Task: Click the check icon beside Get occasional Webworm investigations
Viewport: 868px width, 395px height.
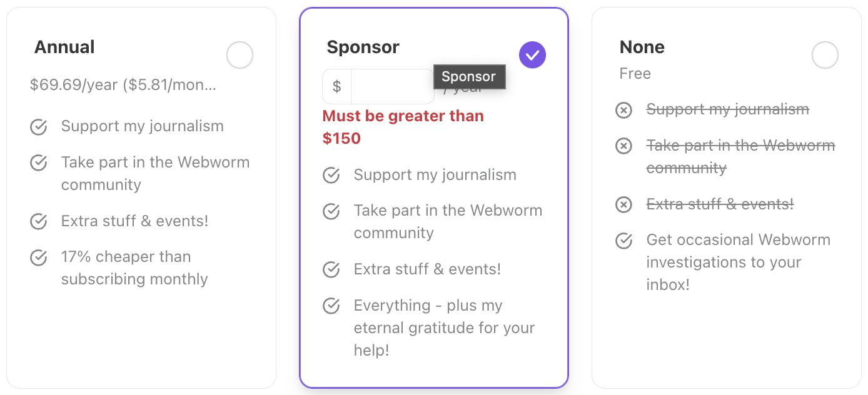Action: click(623, 241)
